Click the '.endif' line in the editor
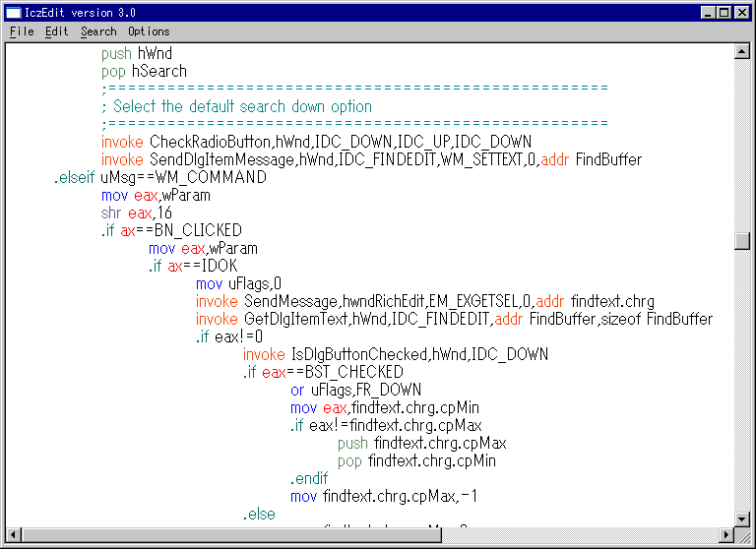The image size is (756, 549). (308, 478)
